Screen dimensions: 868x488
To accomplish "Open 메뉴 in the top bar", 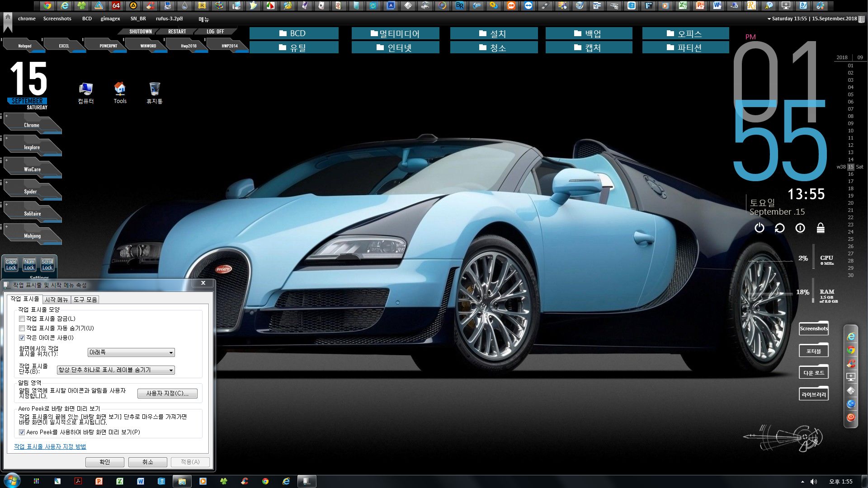I will pyautogui.click(x=204, y=19).
